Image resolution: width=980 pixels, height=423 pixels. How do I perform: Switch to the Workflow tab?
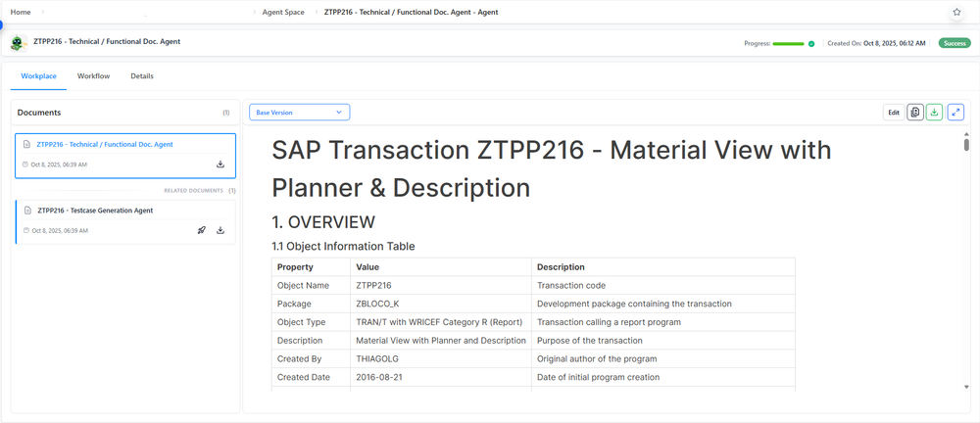[93, 76]
